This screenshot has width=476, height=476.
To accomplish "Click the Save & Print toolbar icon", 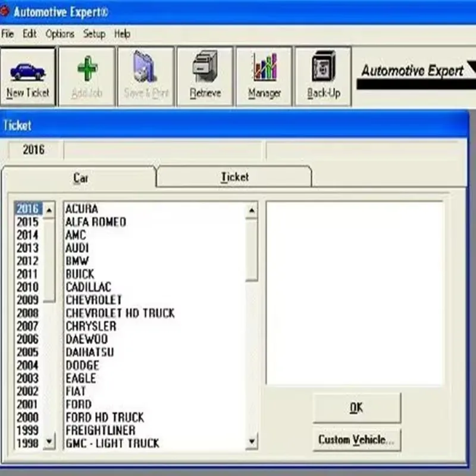I will click(x=145, y=68).
